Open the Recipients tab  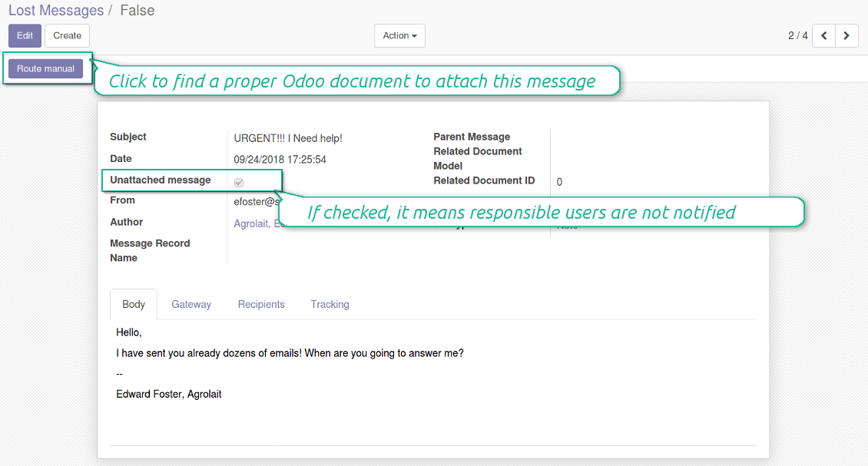pos(261,304)
